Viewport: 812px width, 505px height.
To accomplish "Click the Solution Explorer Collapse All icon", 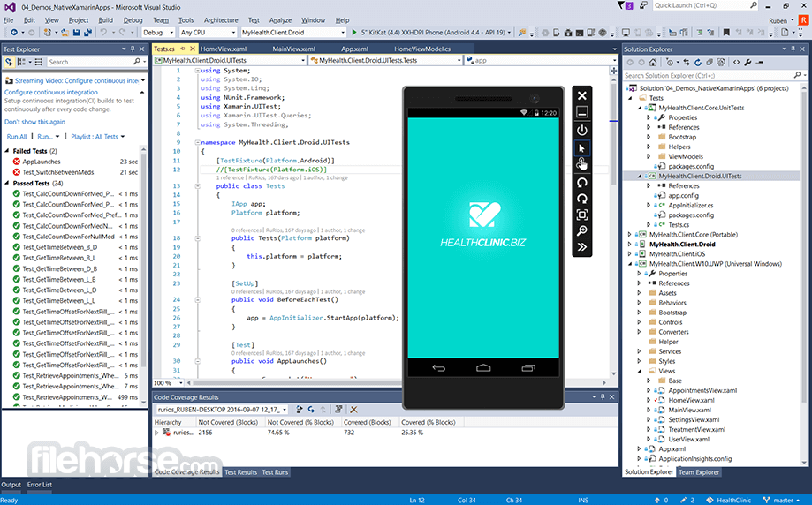I will [710, 63].
